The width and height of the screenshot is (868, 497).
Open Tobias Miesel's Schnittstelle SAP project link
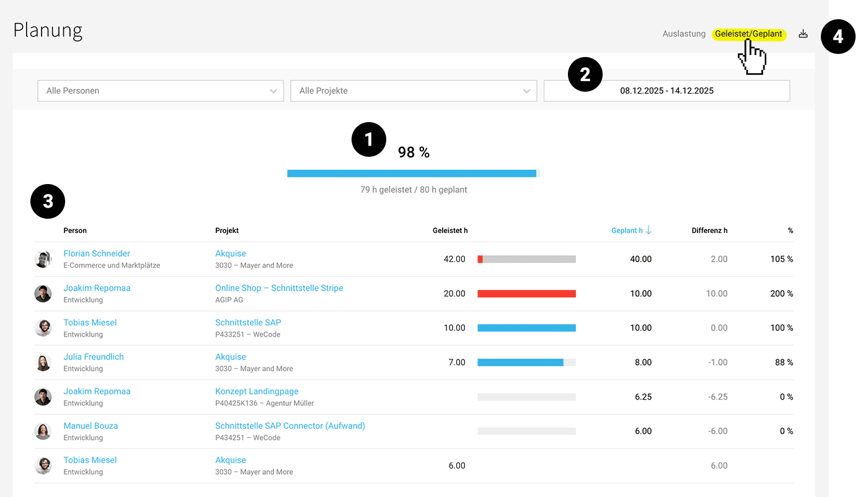pyautogui.click(x=248, y=322)
